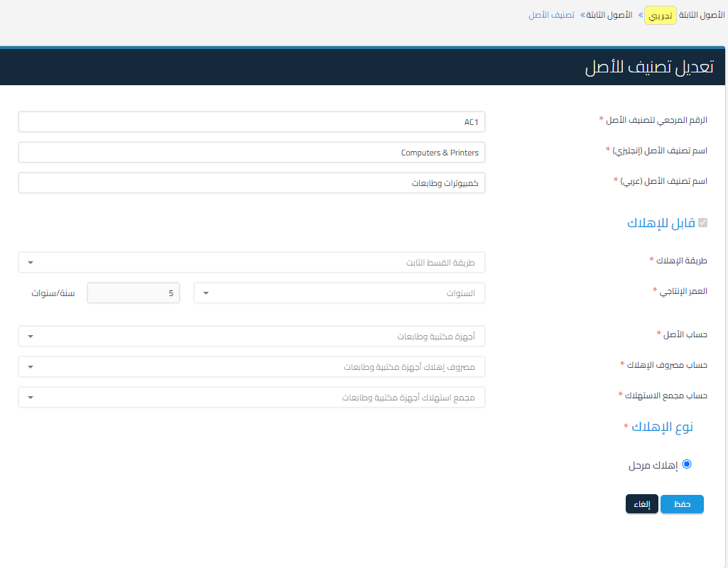
Task: Click the arrow icon on the years unit selector
Action: pos(206,293)
